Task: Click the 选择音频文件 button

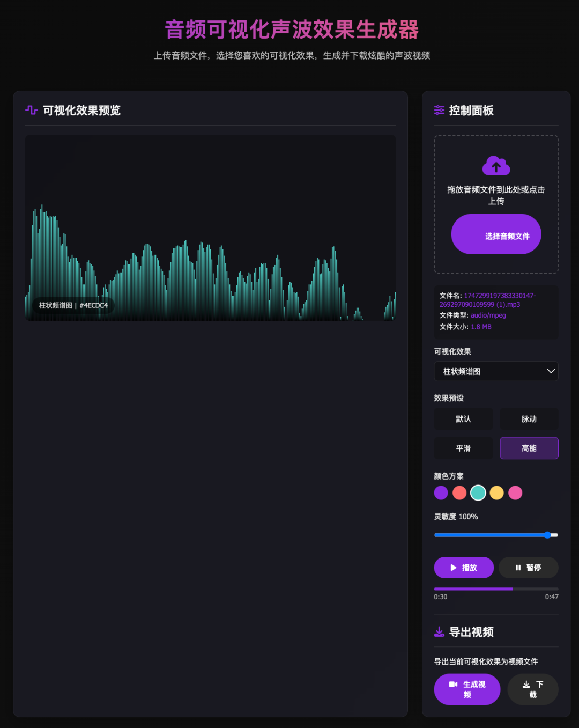Action: coord(496,234)
